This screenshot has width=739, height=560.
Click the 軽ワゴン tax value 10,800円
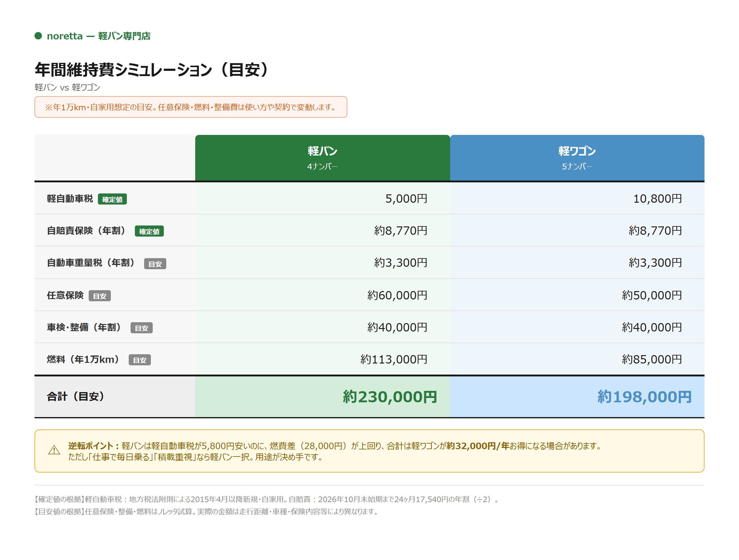[x=657, y=198]
